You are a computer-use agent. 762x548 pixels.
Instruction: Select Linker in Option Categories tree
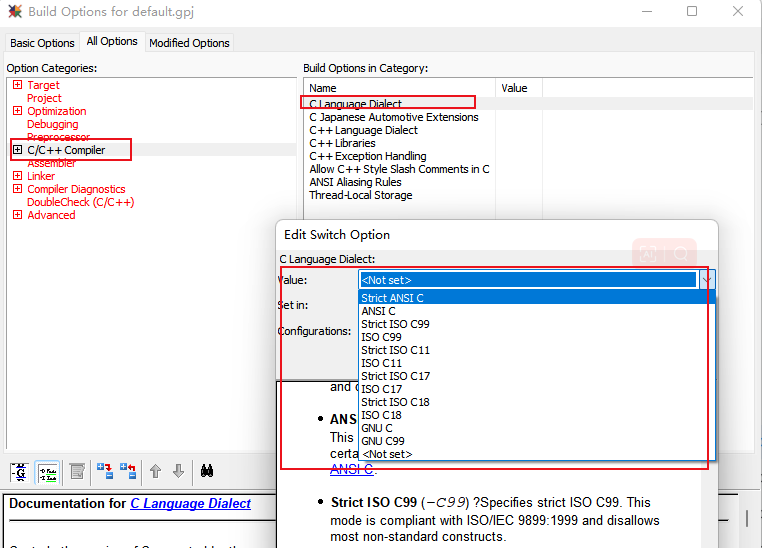[41, 176]
